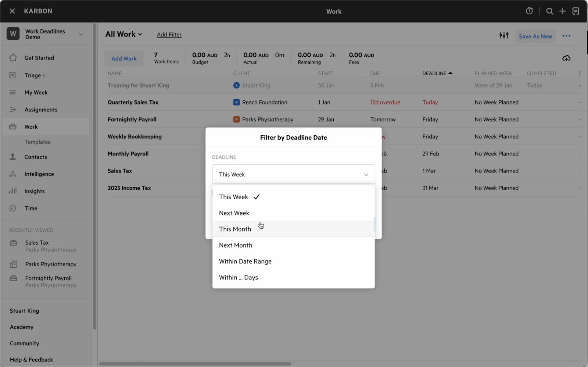Click the Add Filter link
Image resolution: width=588 pixels, height=367 pixels.
point(169,35)
